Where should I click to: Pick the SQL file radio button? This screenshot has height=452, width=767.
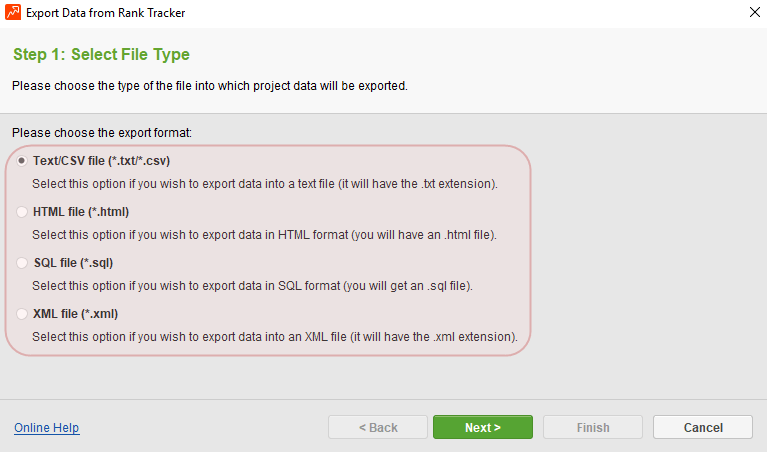pos(22,263)
